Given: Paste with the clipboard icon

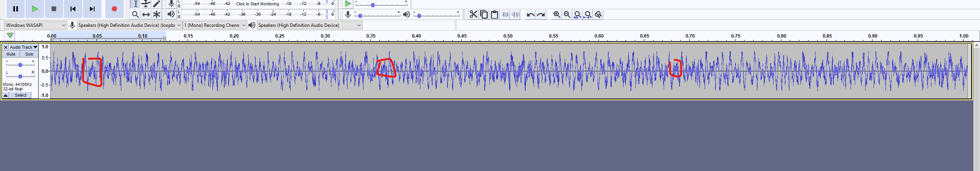Looking at the screenshot, I should point(494,15).
